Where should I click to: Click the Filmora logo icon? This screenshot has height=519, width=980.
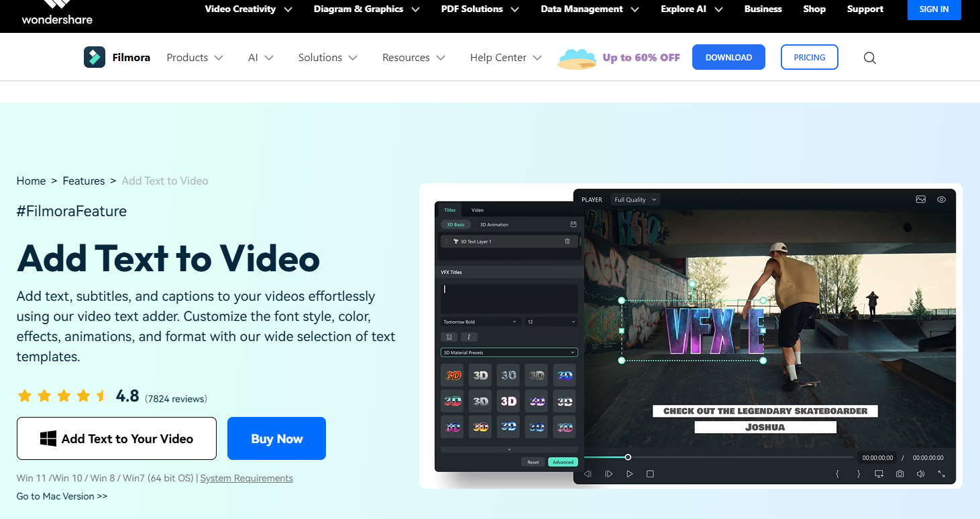(95, 57)
